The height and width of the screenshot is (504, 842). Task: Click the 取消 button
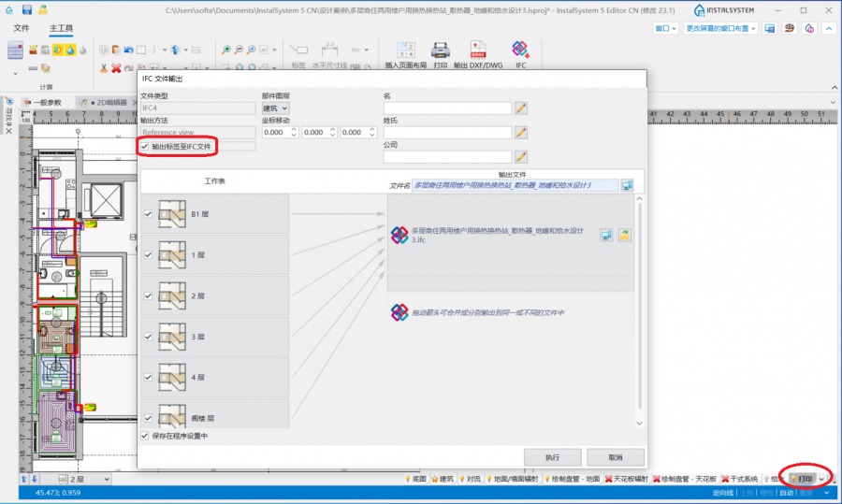point(615,457)
